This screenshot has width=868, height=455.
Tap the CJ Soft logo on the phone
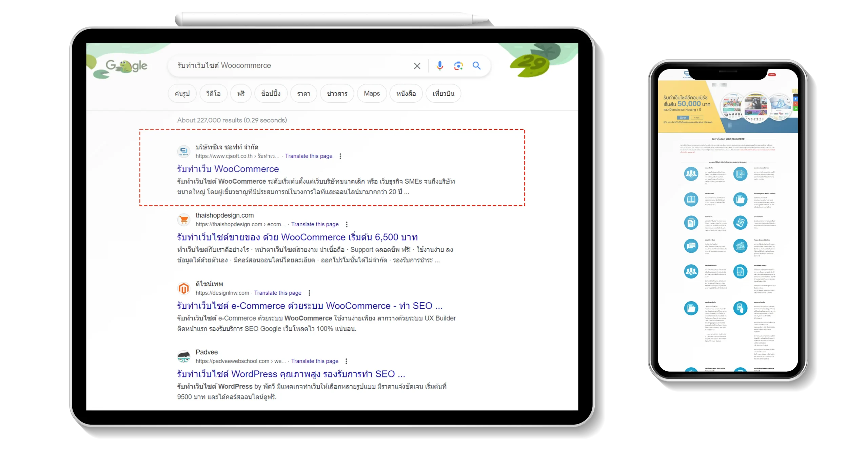tap(686, 75)
